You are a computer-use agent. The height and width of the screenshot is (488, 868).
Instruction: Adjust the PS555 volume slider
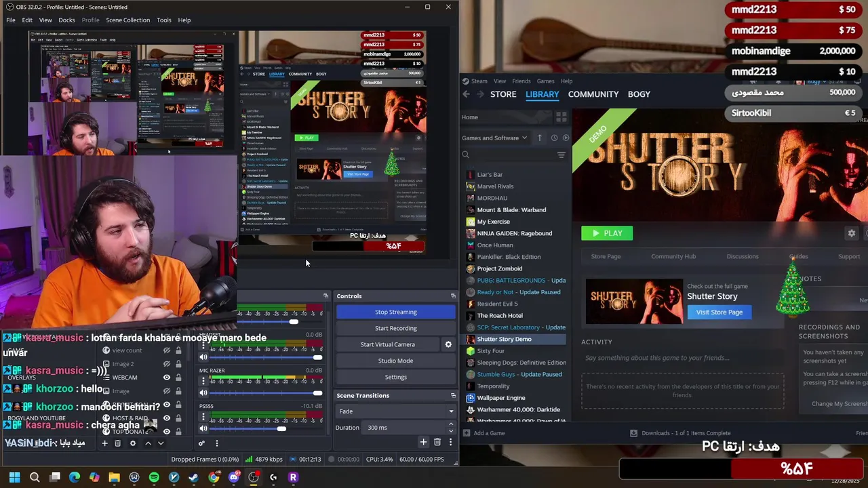pos(264,428)
